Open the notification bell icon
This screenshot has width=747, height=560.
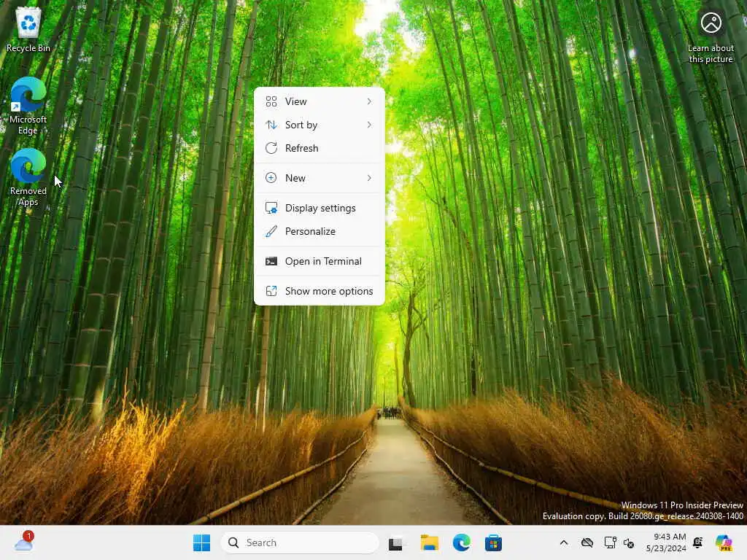[x=698, y=542]
